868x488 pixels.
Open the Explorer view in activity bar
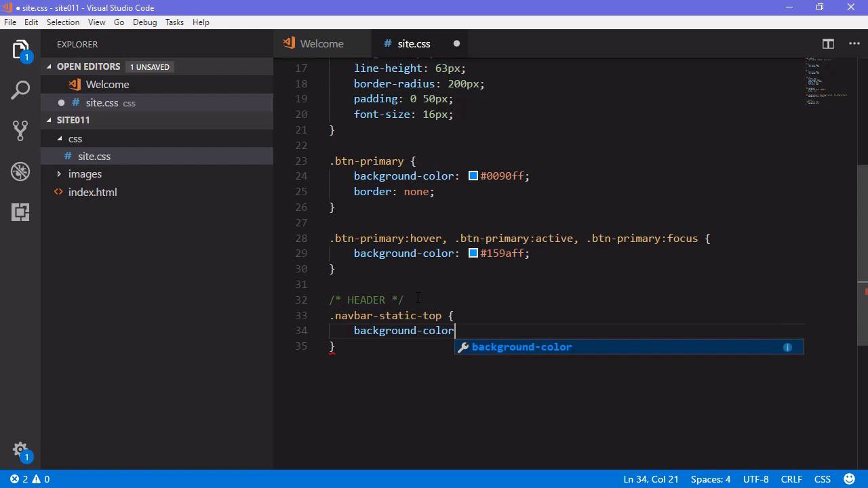(20, 50)
